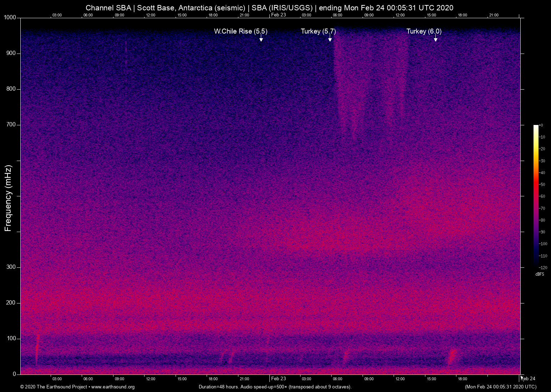Viewport: 551px width, 392px height.
Task: Select the arrow marker below W.Chile Rise (5.5)
Action: [x=261, y=38]
